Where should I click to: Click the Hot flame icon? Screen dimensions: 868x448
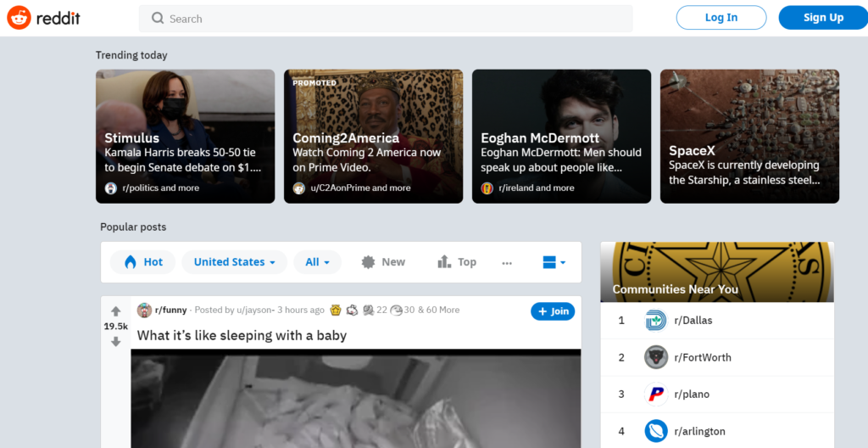point(130,261)
